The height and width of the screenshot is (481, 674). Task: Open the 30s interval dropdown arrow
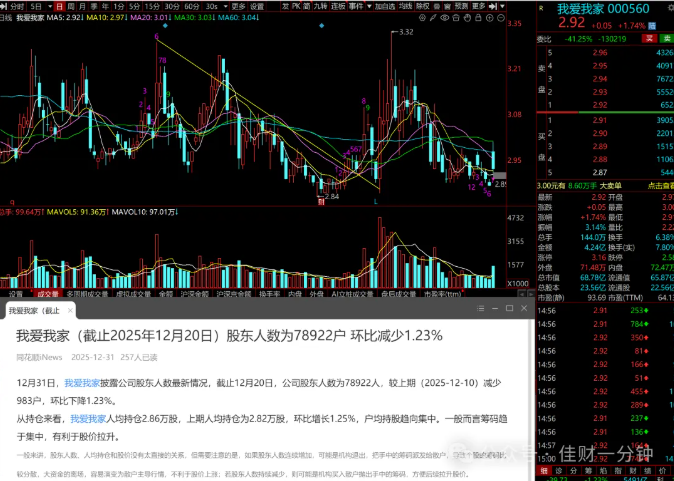tap(225, 6)
